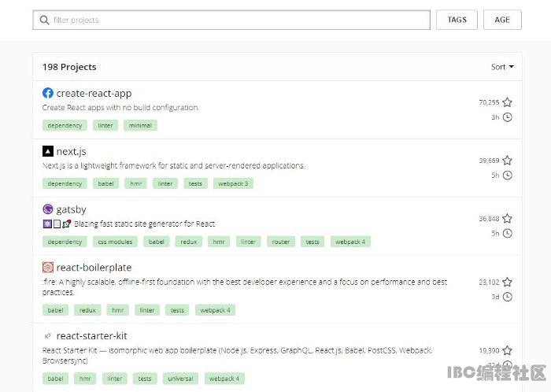Screen dimensions: 551x392
Task: Click the 198 Projects heading
Action: coord(69,67)
